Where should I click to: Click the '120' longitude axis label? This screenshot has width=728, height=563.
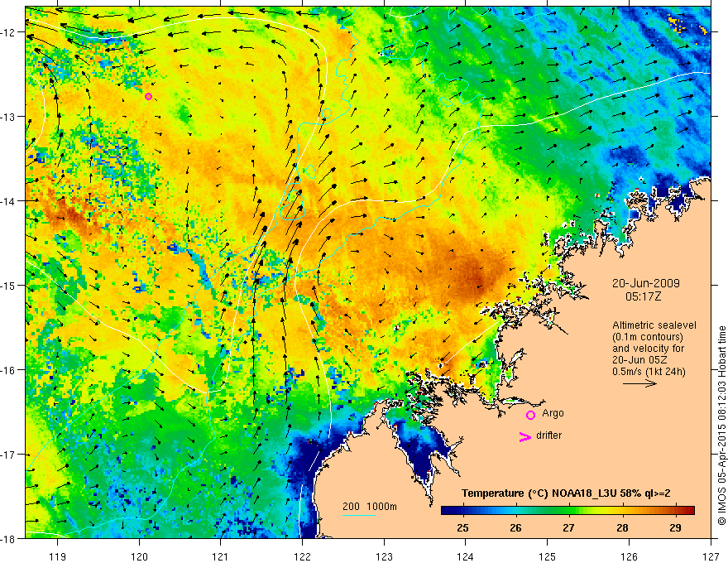click(139, 556)
